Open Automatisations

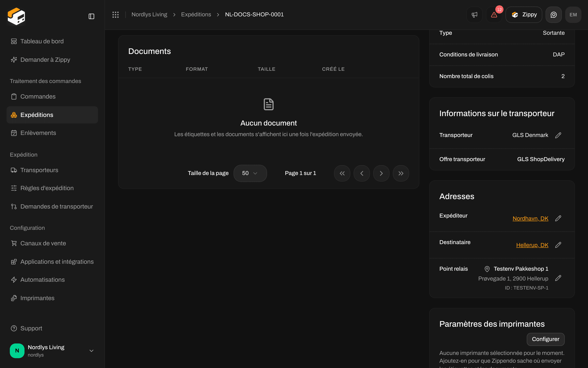click(x=52, y=280)
